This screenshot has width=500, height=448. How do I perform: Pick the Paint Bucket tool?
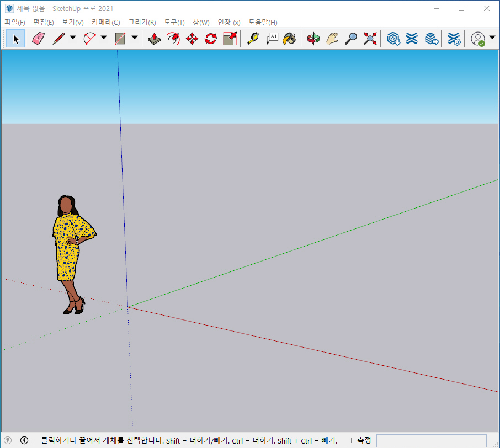click(x=289, y=39)
